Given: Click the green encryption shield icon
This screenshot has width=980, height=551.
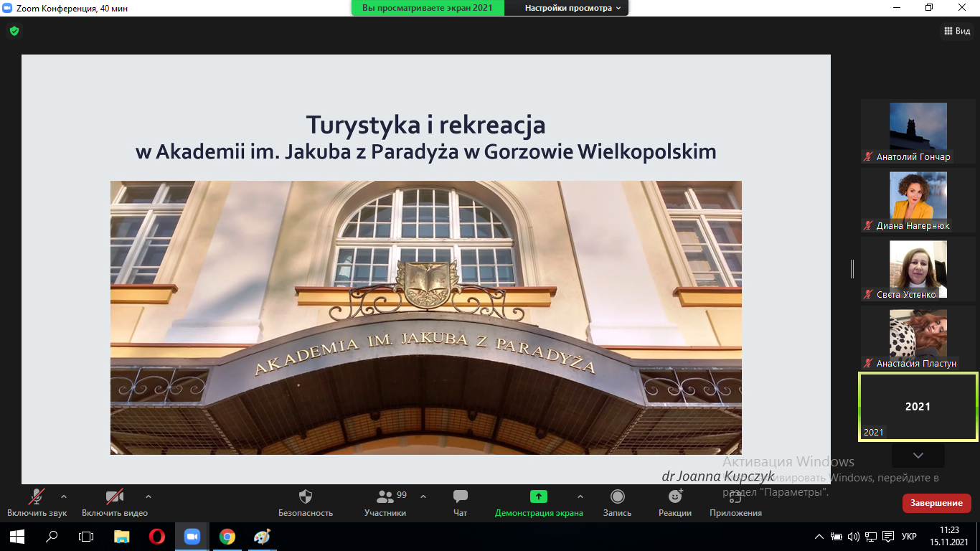Looking at the screenshot, I should [14, 31].
